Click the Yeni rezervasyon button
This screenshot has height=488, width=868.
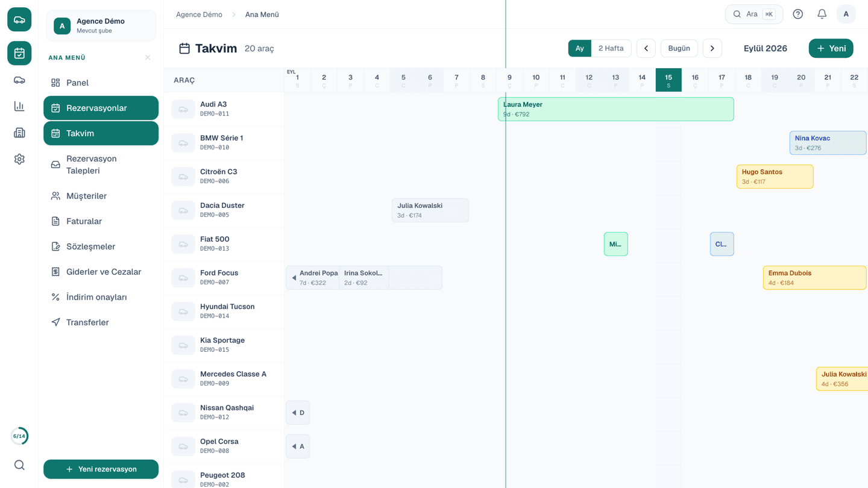[x=101, y=469]
